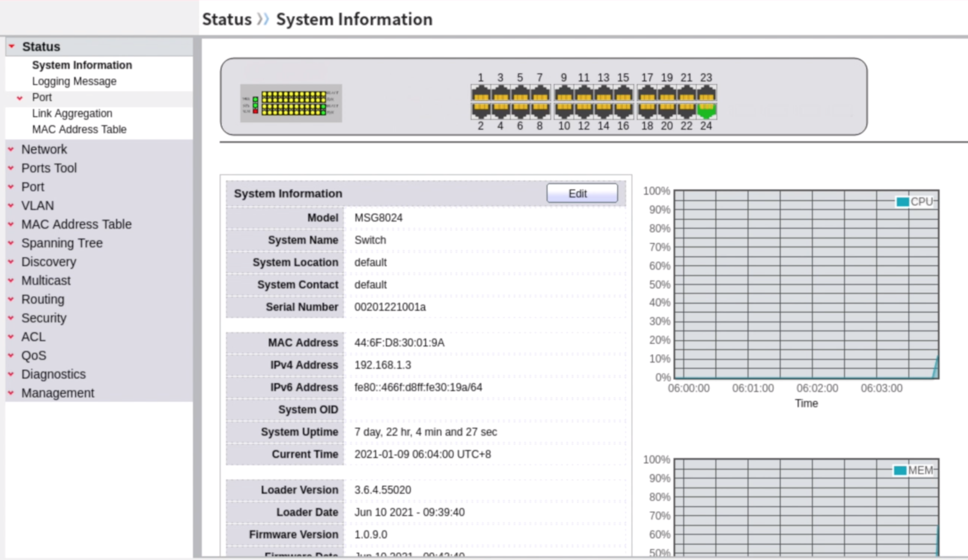Select port 24 on the switch panel diagram
The height and width of the screenshot is (560, 968).
point(706,110)
